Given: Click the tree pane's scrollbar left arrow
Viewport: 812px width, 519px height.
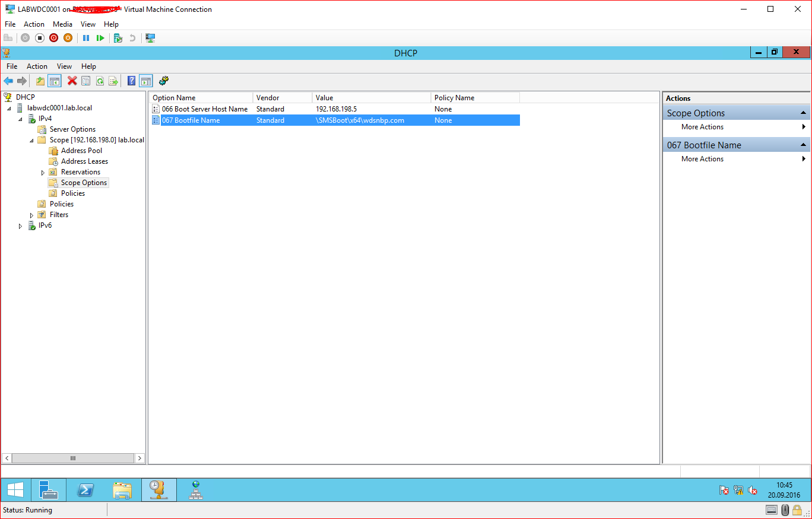Looking at the screenshot, I should pyautogui.click(x=7, y=458).
